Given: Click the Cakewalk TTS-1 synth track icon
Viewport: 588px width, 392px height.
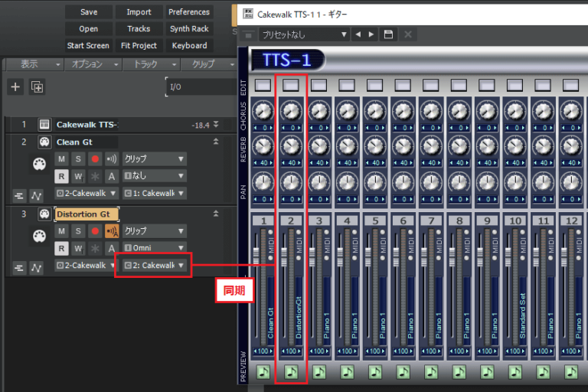Looking at the screenshot, I should 44,124.
